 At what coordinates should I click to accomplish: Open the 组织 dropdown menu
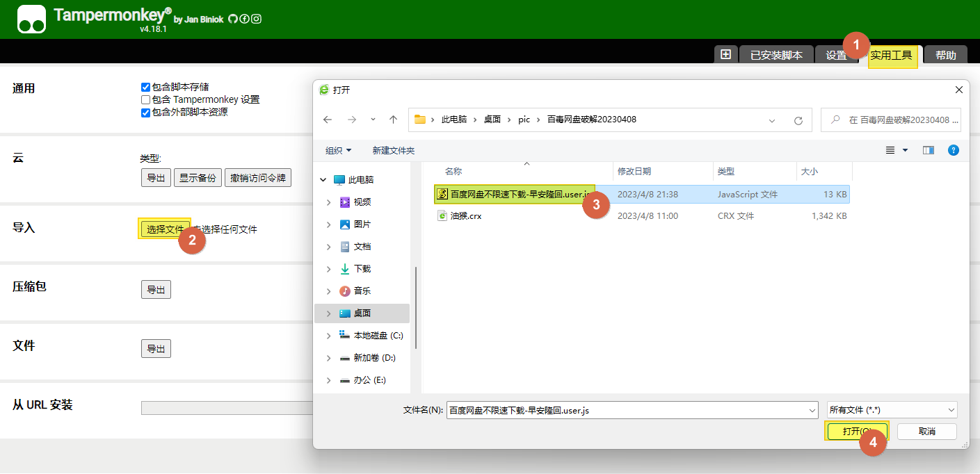click(x=338, y=150)
